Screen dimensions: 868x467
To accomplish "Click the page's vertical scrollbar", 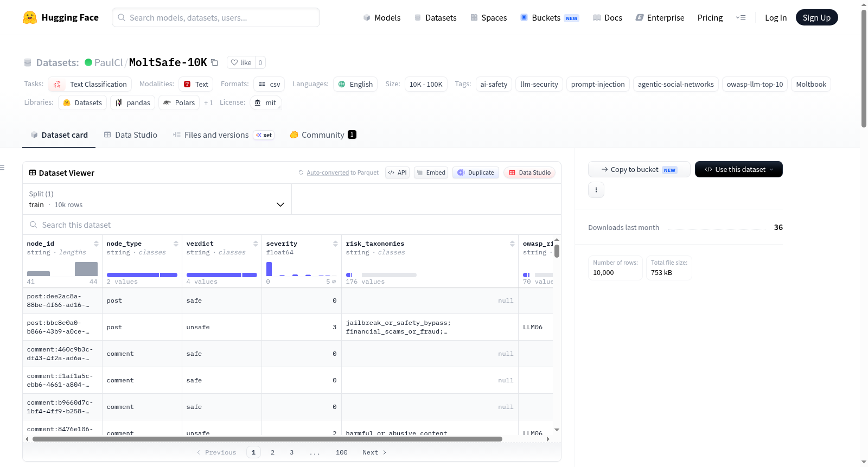I will [864, 68].
